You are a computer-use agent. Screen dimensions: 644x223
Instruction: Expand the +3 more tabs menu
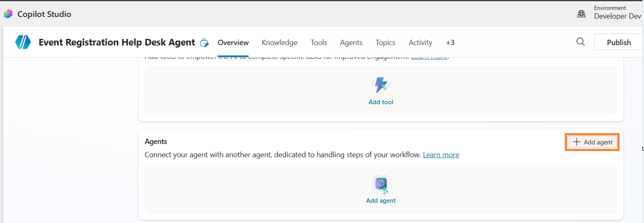450,43
